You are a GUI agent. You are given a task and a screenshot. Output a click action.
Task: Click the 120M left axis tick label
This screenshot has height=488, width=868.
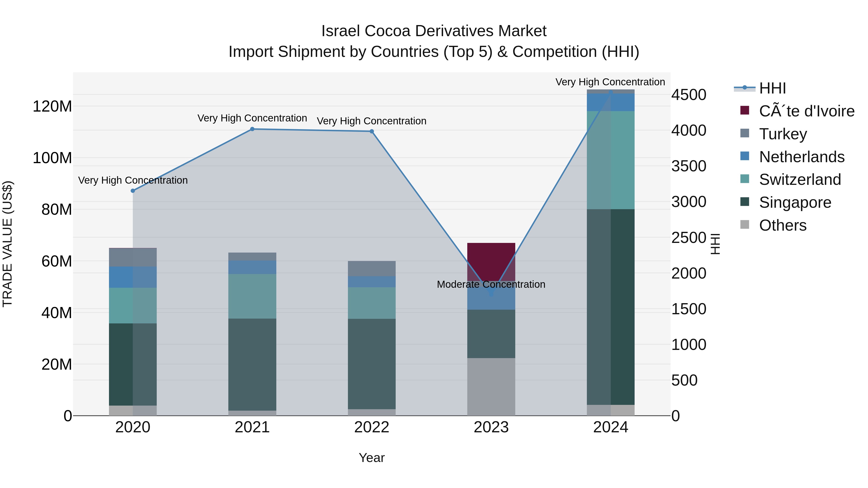click(52, 107)
